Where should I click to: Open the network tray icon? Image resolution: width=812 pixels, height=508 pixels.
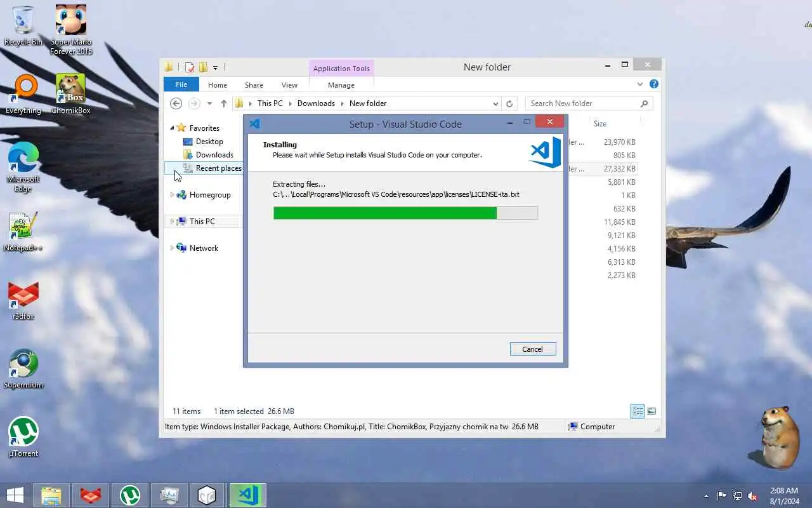(737, 495)
